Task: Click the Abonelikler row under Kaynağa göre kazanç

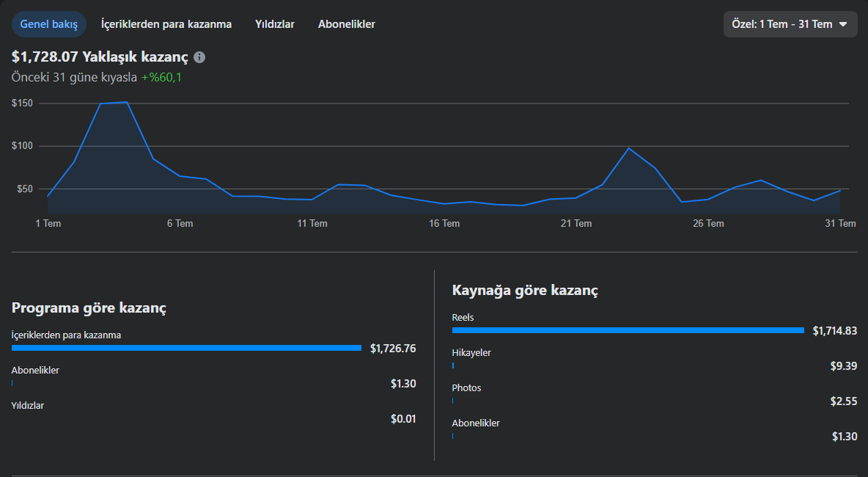Action: pyautogui.click(x=655, y=430)
